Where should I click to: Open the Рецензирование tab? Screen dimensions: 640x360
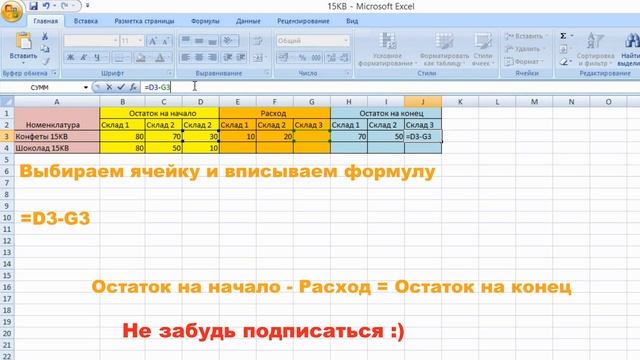pos(303,21)
